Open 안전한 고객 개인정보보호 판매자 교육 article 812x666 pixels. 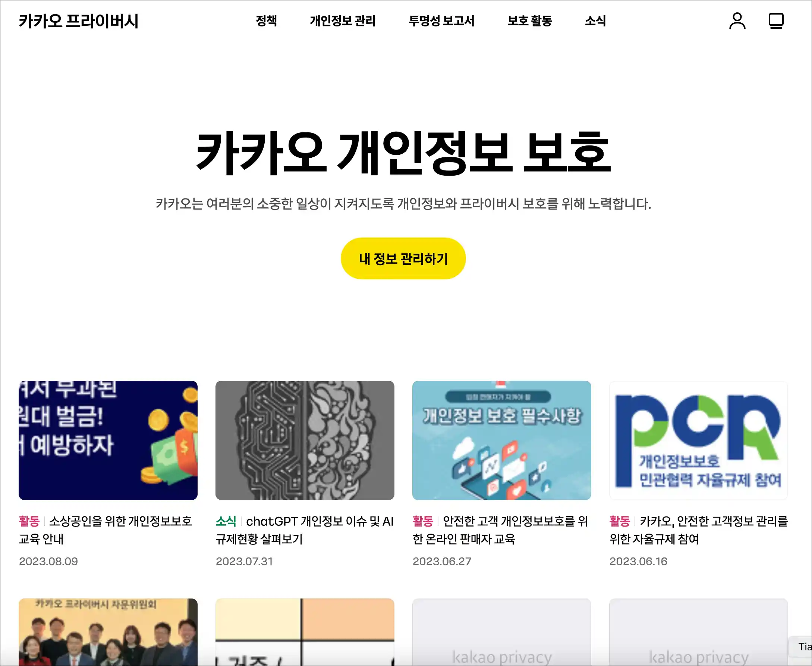[500, 530]
